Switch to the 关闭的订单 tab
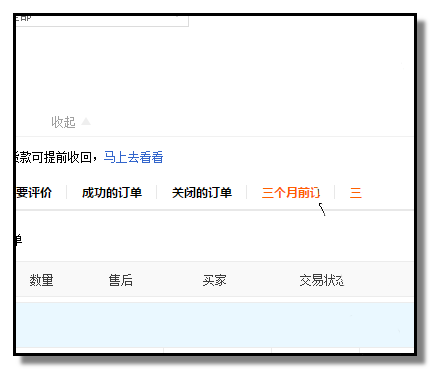The width and height of the screenshot is (430, 369). [x=202, y=193]
